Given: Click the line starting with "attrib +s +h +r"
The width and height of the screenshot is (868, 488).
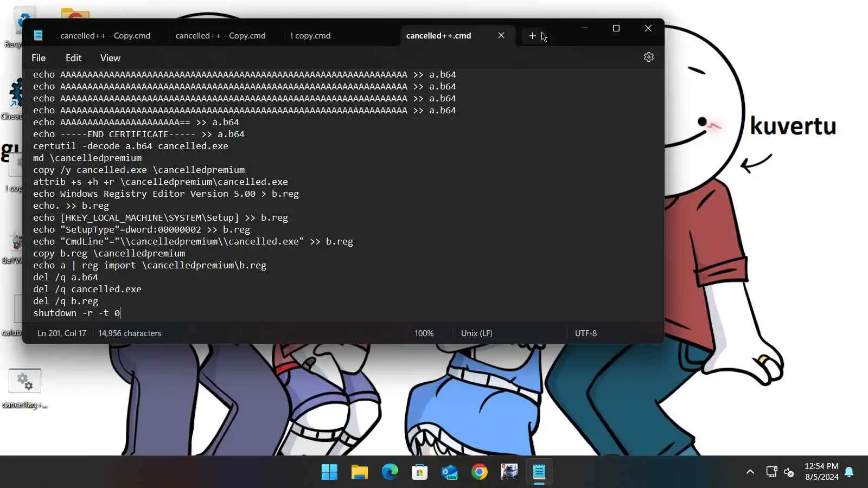Looking at the screenshot, I should [161, 182].
